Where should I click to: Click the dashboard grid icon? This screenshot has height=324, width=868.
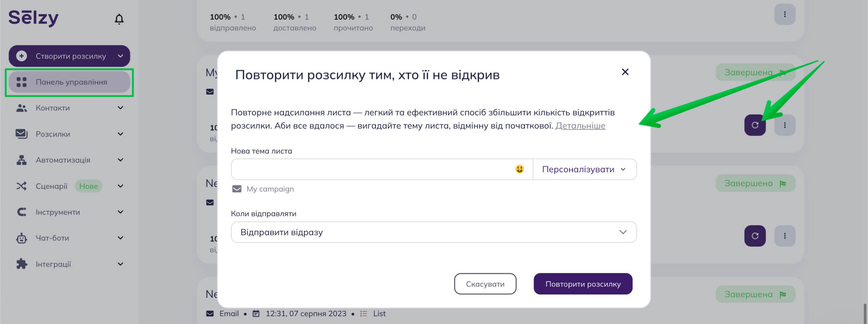(x=21, y=82)
